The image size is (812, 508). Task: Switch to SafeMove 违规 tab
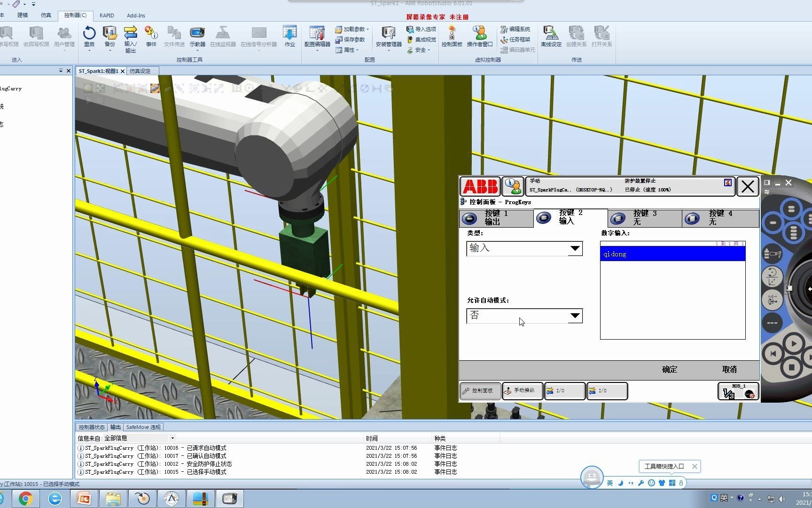[143, 427]
